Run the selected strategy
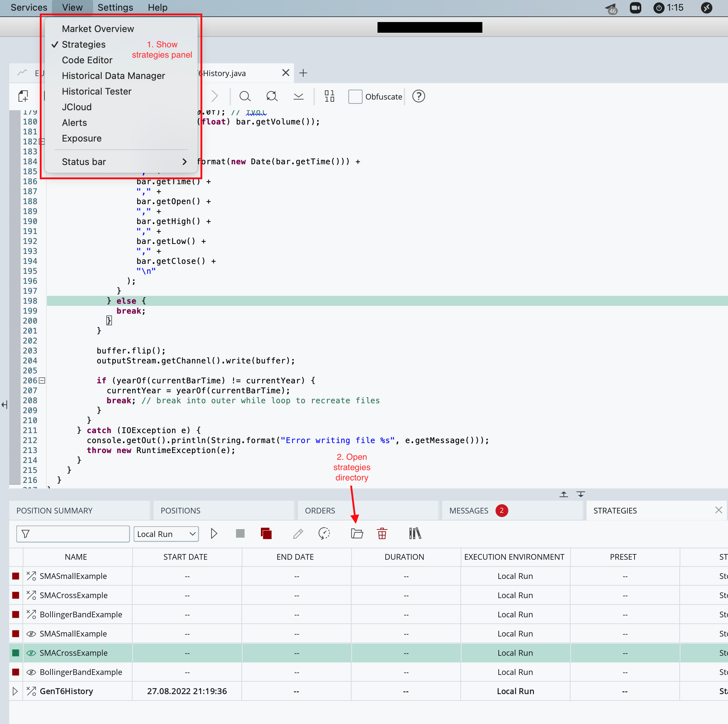This screenshot has width=728, height=724. [x=214, y=533]
